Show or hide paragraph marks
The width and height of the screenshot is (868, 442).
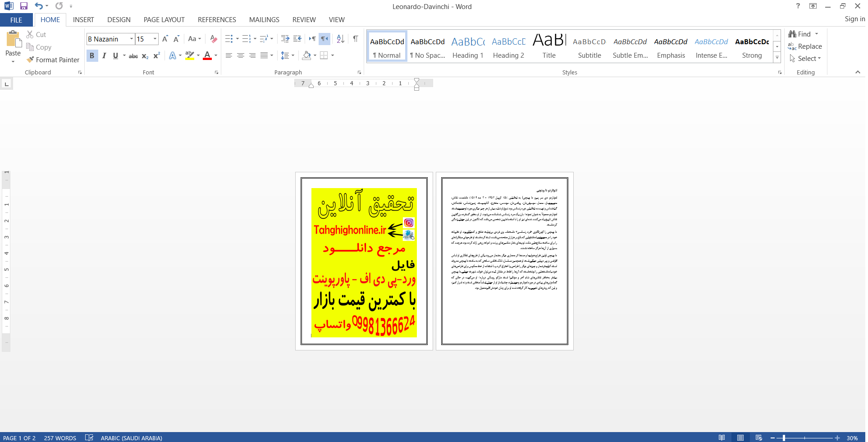tap(356, 39)
